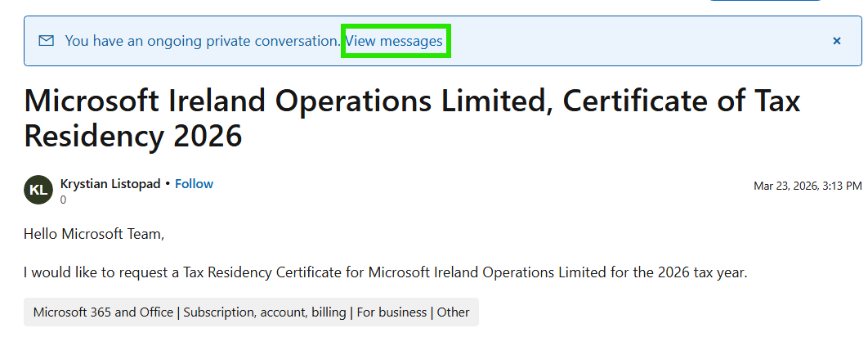Image resolution: width=868 pixels, height=337 pixels.
Task: Click the 'Hello Microsoft Team' greeting line
Action: (x=94, y=234)
